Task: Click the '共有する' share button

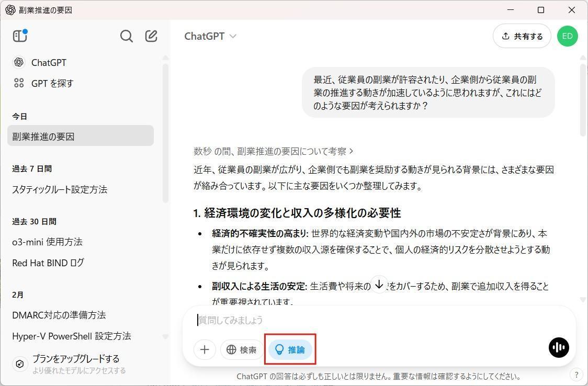Action: point(522,36)
